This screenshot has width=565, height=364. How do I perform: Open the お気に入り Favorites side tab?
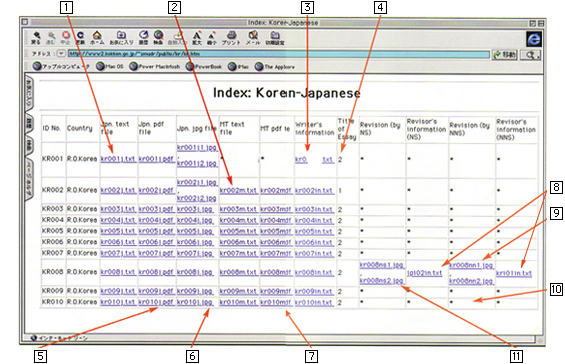click(29, 93)
